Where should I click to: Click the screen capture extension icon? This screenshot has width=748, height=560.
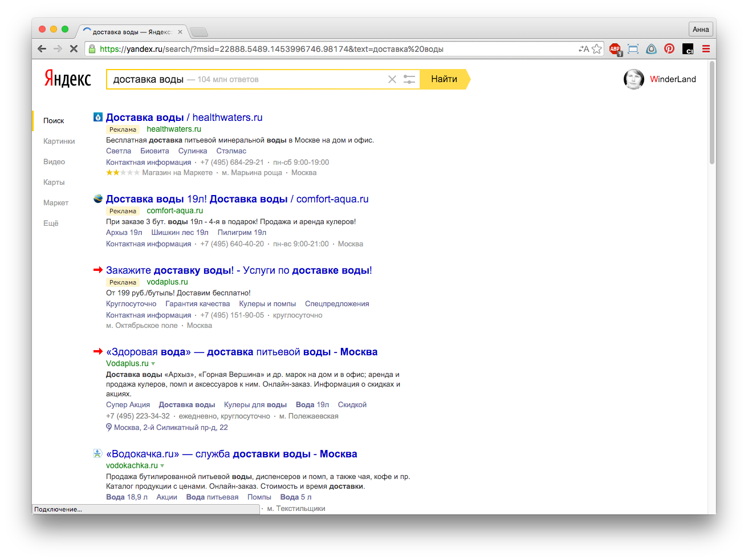[633, 49]
